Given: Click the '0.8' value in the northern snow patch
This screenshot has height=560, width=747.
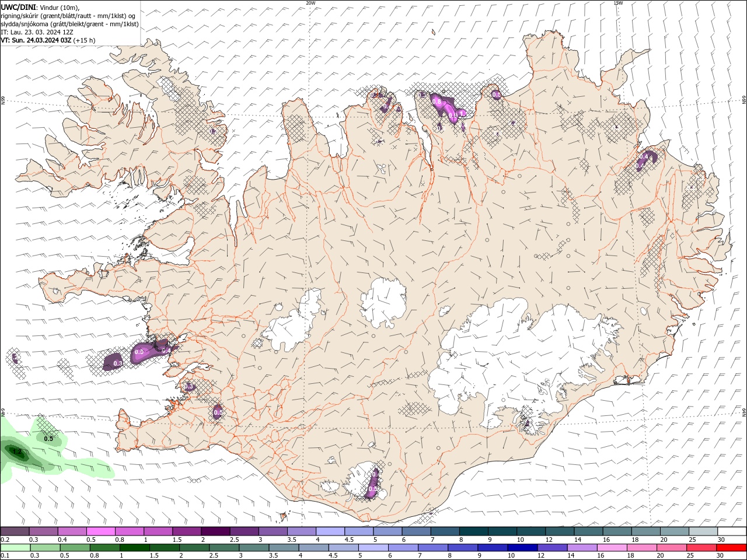Looking at the screenshot, I should click(x=437, y=101).
